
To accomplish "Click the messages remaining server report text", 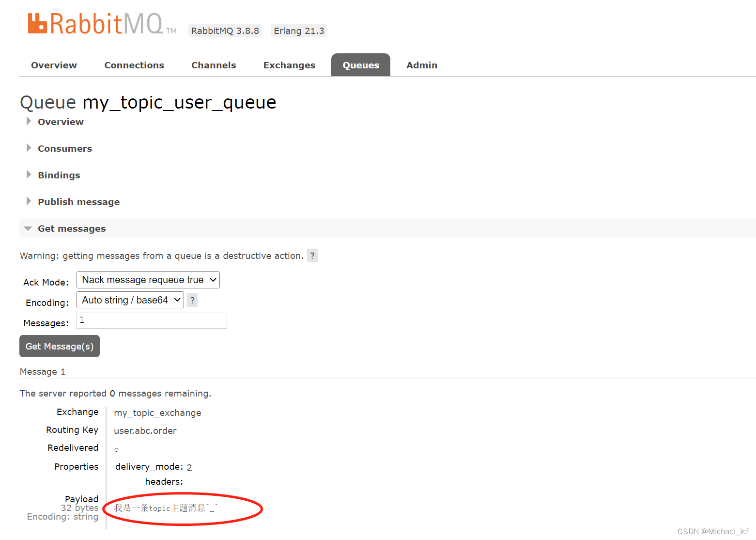I will (x=115, y=393).
